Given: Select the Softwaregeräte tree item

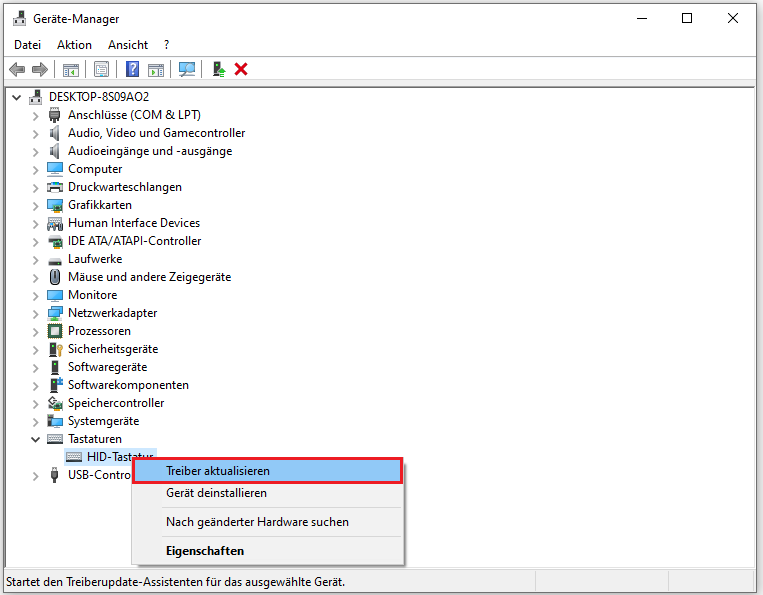Looking at the screenshot, I should click(x=107, y=367).
